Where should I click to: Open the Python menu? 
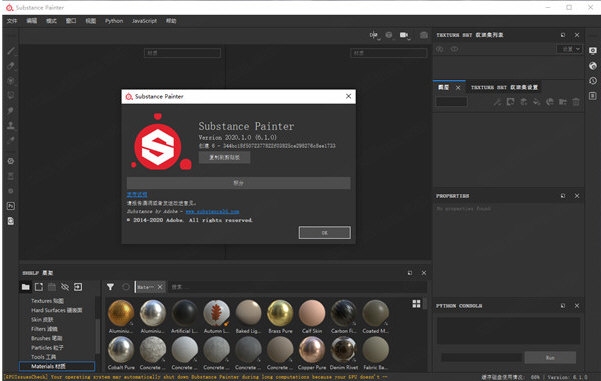[114, 21]
